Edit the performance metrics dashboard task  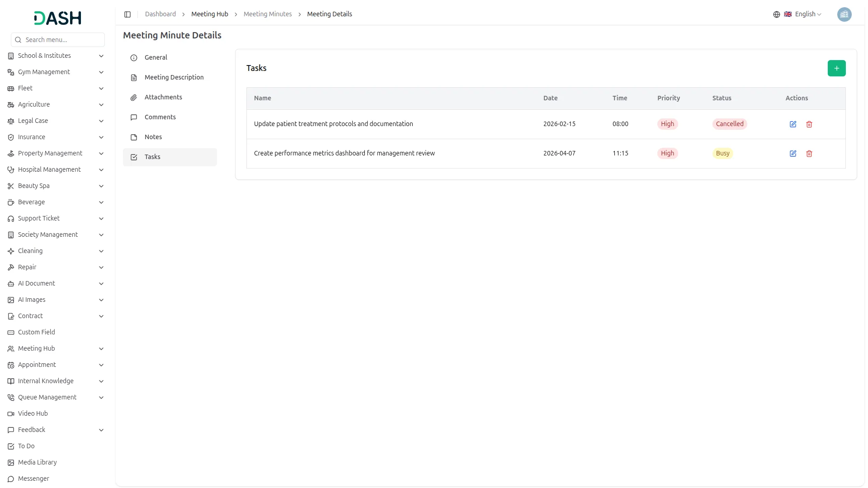(x=793, y=154)
